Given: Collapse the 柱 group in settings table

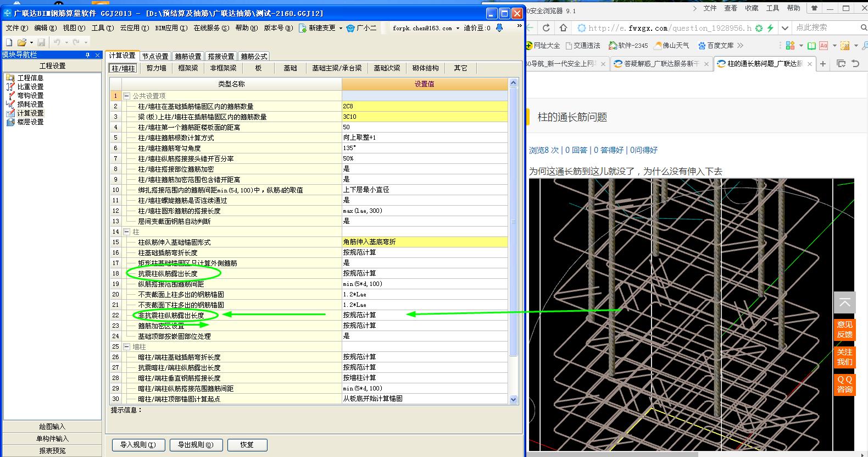Looking at the screenshot, I should pyautogui.click(x=127, y=232).
